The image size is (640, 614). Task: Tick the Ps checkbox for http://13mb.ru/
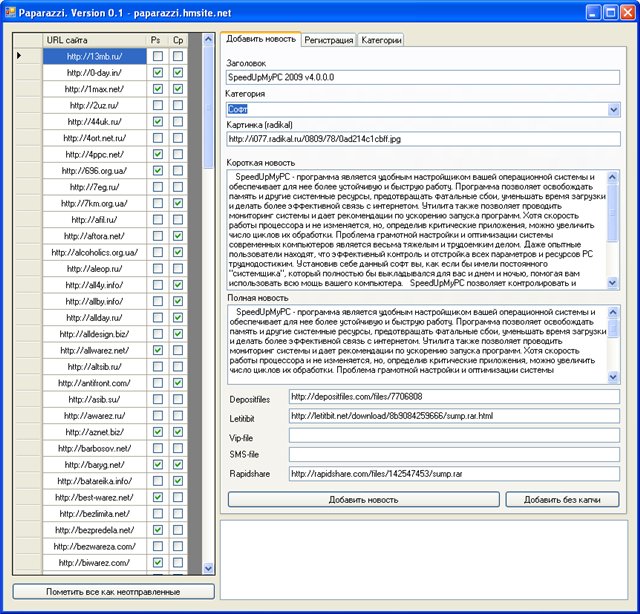pos(158,56)
